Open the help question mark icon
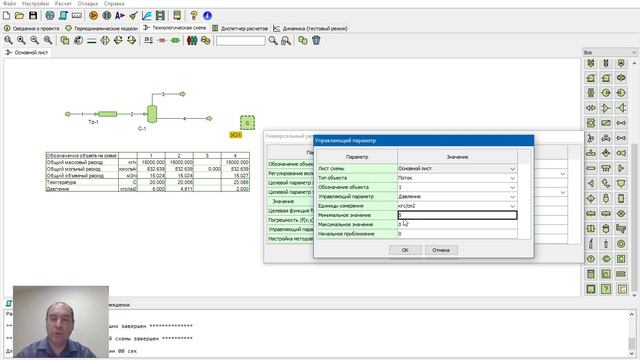This screenshot has width=640, height=360. pyautogui.click(x=194, y=16)
